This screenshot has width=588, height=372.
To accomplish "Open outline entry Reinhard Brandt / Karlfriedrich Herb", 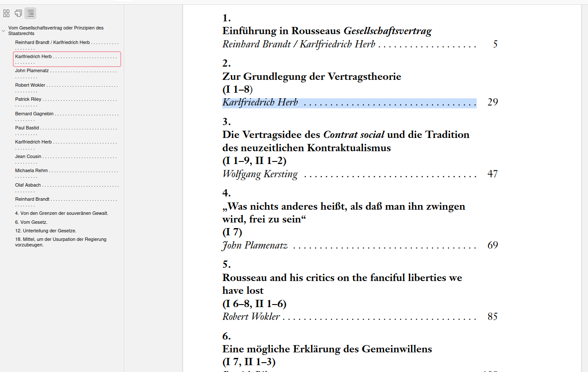I will 67,45.
